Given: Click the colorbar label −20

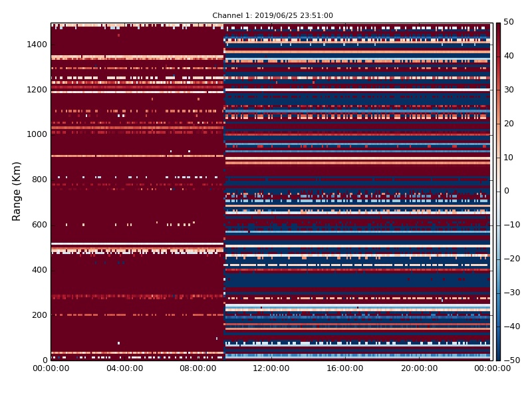Looking at the screenshot, I should click(x=511, y=259).
